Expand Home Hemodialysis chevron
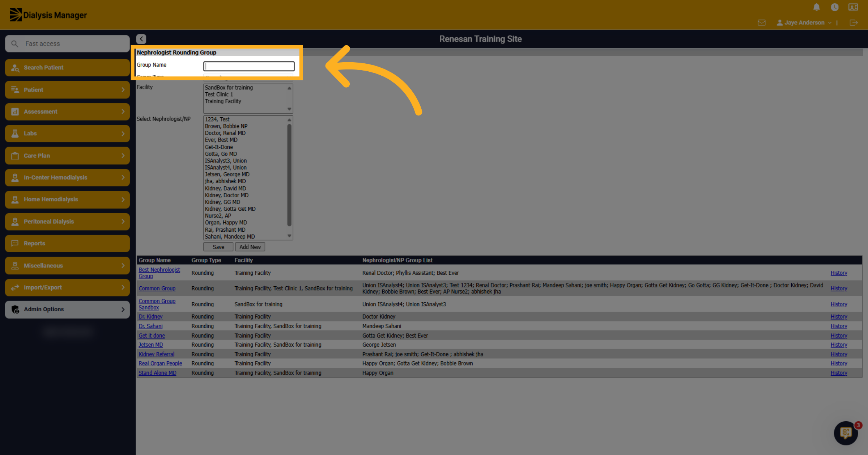This screenshot has width=868, height=455. pyautogui.click(x=123, y=199)
